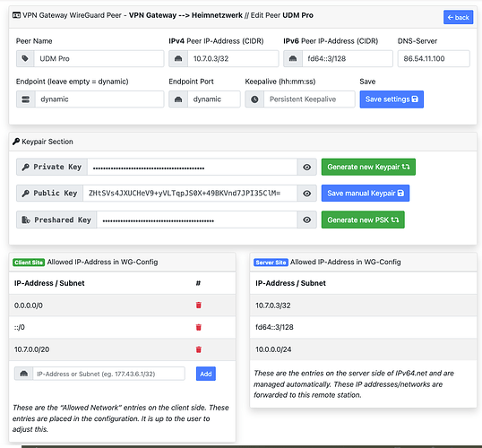
Task: Click the tag icon beside Peer Name
Action: point(25,58)
